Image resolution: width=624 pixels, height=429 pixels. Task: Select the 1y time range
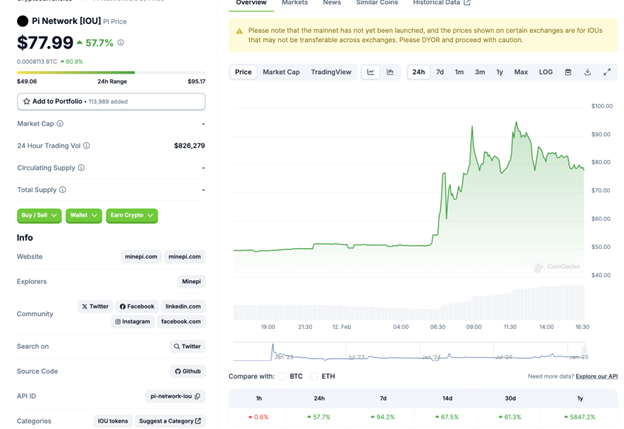click(500, 72)
